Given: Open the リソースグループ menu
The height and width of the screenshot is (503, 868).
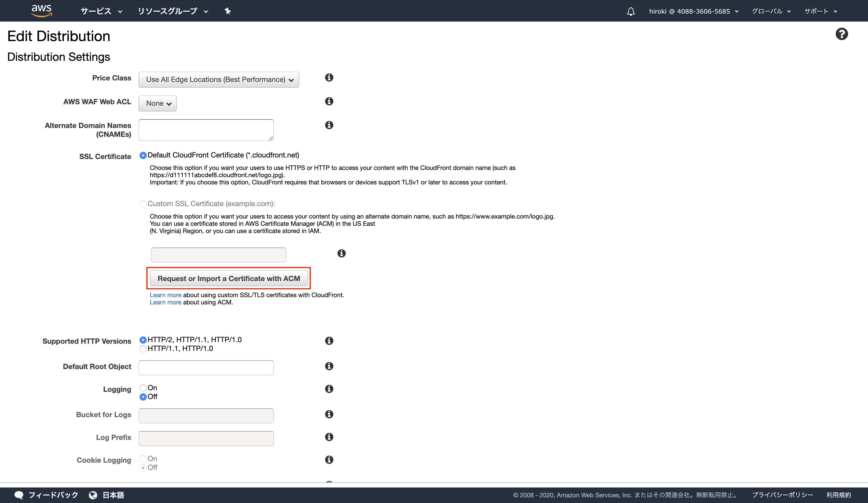Looking at the screenshot, I should pos(173,11).
